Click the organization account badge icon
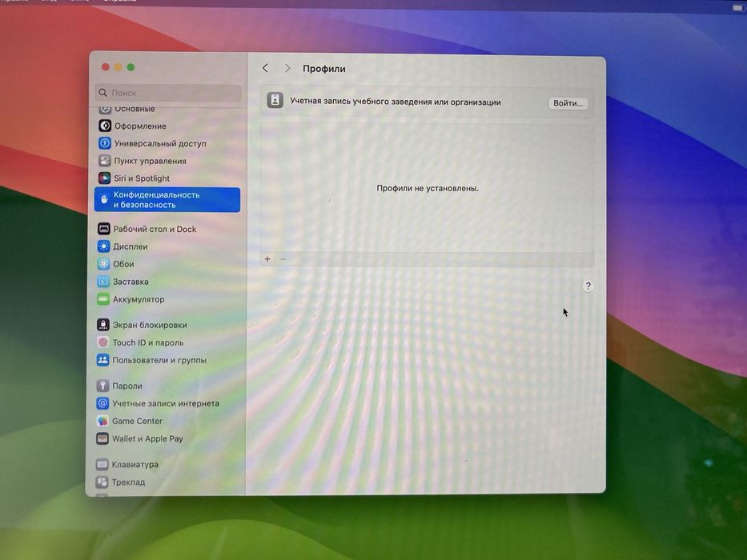 (275, 101)
